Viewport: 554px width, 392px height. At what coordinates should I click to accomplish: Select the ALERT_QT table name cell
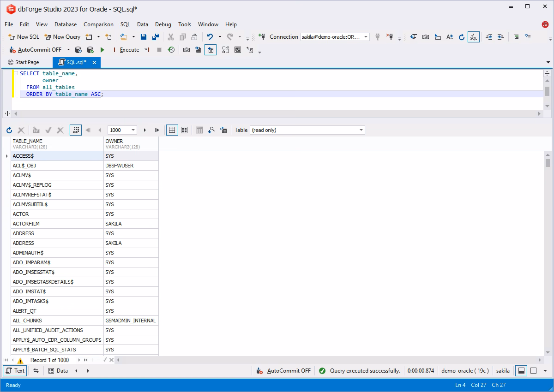(x=57, y=311)
